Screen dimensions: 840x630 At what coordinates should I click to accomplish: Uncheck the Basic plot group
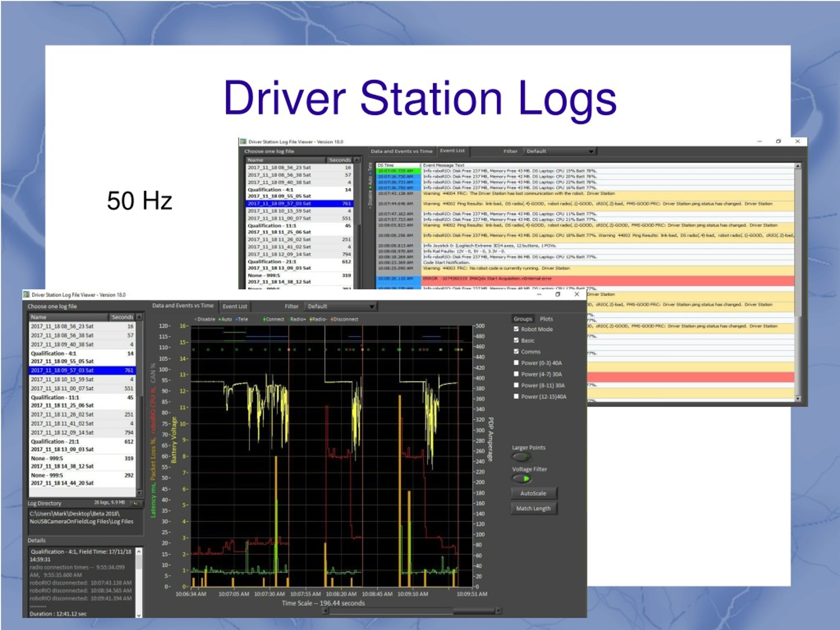click(x=516, y=340)
